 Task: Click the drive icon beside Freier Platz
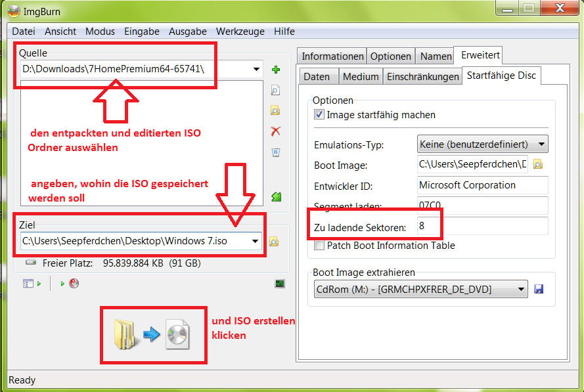(x=31, y=262)
